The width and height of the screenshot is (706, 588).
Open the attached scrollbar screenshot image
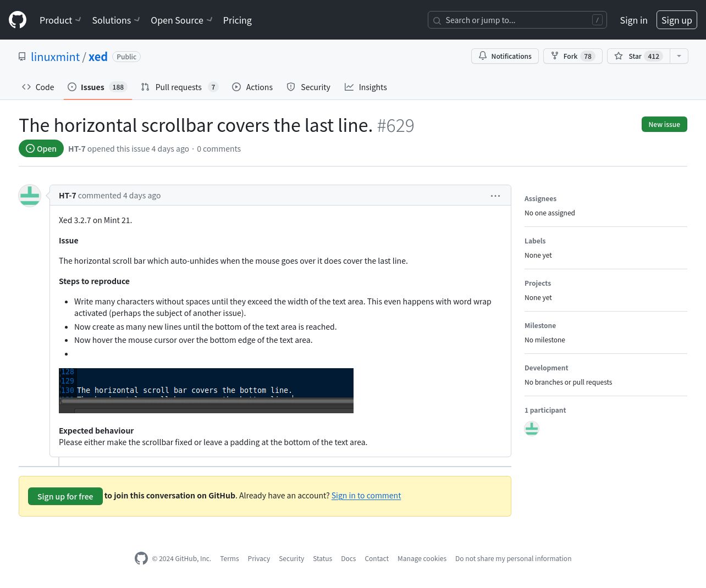coord(206,391)
